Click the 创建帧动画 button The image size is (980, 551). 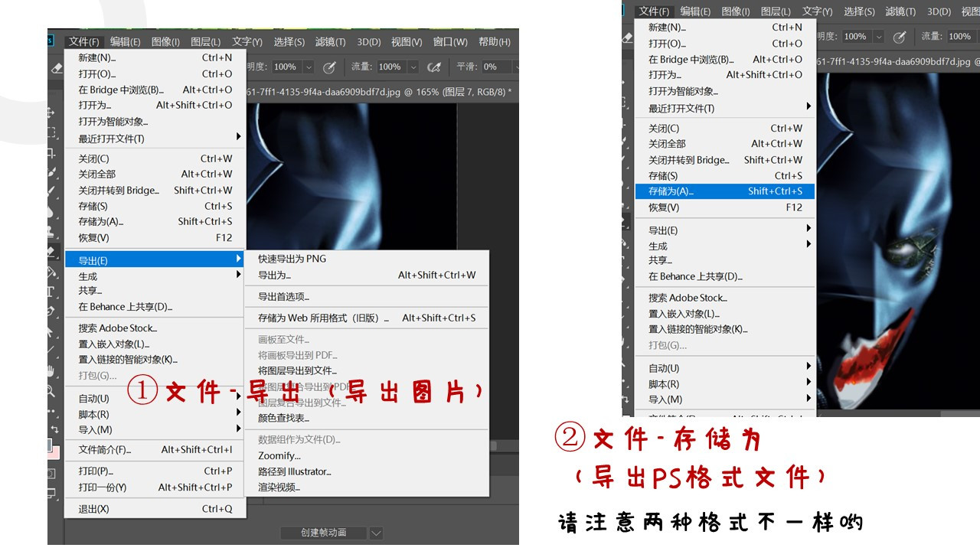(323, 533)
